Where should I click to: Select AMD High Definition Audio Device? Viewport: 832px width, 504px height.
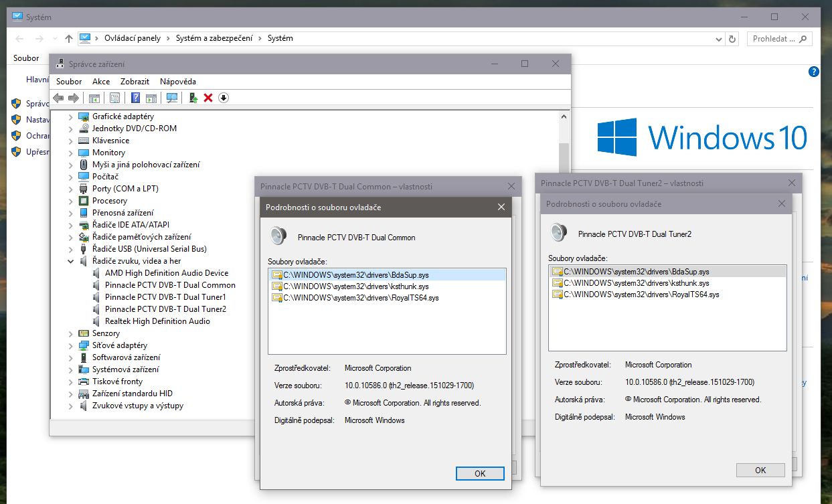pyautogui.click(x=167, y=273)
